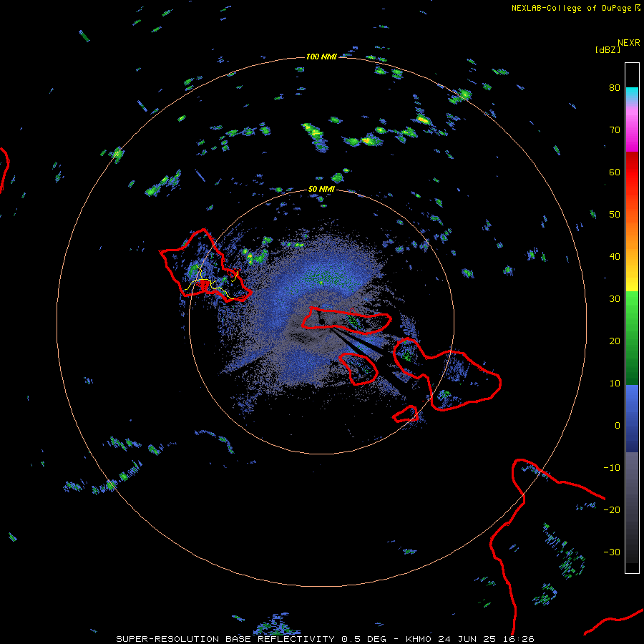Click the -20 dBZ scale value

pos(612,510)
